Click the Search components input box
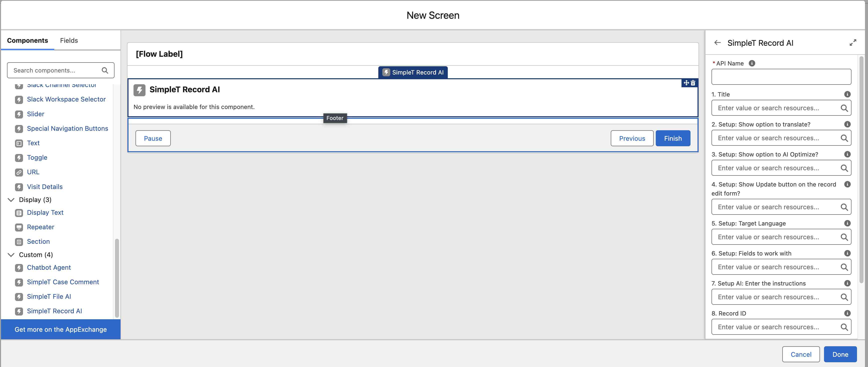This screenshot has height=367, width=868. coord(61,70)
